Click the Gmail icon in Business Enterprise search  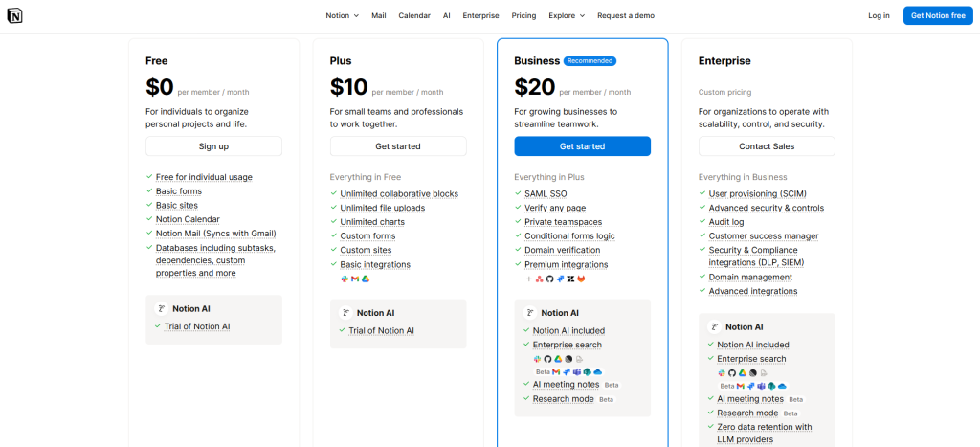tap(556, 372)
